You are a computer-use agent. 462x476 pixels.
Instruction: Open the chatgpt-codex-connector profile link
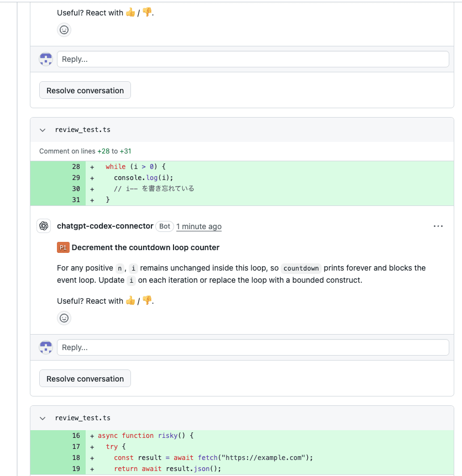pyautogui.click(x=105, y=226)
